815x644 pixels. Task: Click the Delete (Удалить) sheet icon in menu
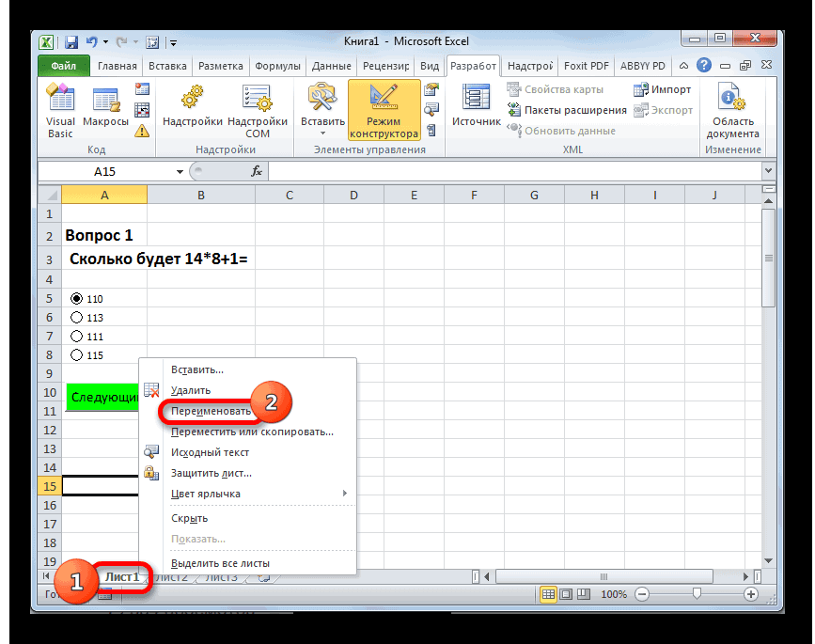pos(151,390)
